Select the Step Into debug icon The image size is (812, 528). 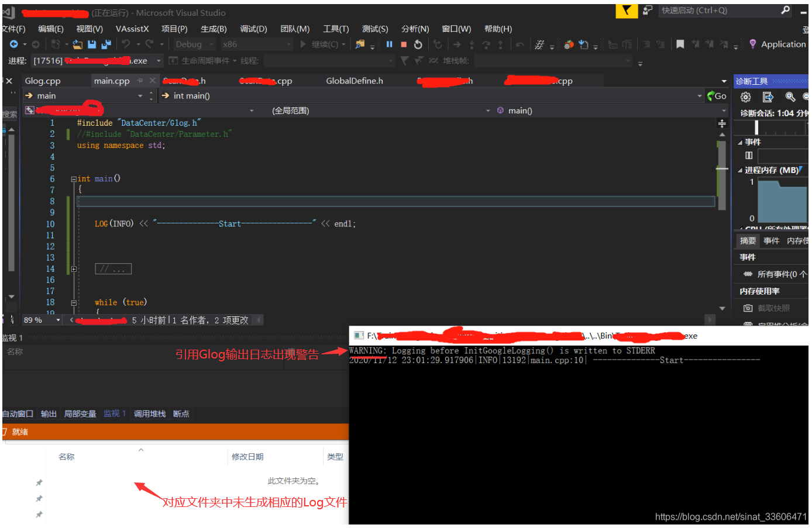point(472,44)
